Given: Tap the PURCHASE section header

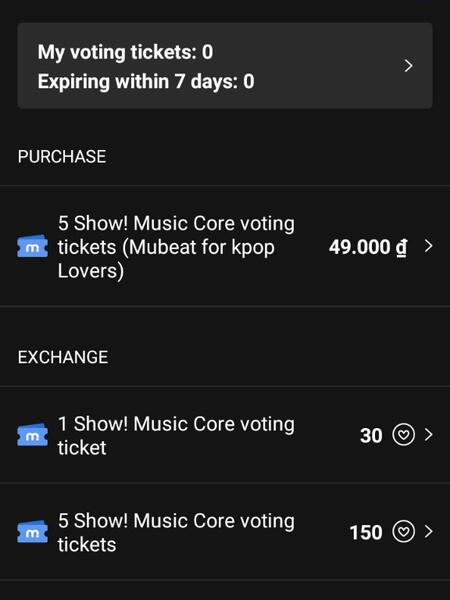Looking at the screenshot, I should tap(62, 157).
